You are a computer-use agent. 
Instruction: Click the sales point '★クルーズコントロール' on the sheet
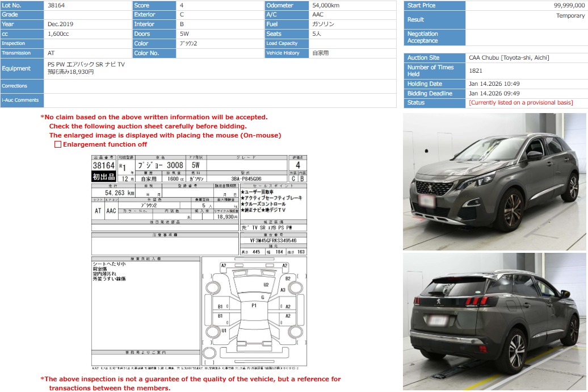click(263, 204)
